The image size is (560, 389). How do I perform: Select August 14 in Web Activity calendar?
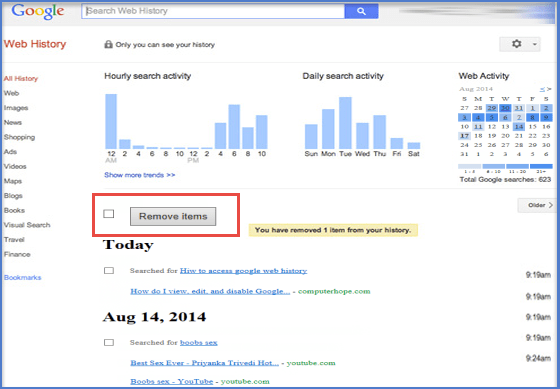[x=519, y=126]
